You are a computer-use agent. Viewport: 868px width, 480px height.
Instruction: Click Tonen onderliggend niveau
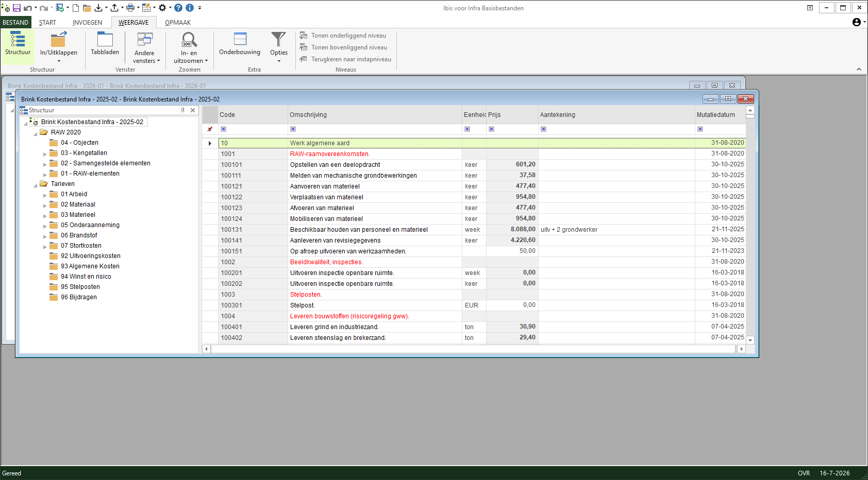coord(343,36)
